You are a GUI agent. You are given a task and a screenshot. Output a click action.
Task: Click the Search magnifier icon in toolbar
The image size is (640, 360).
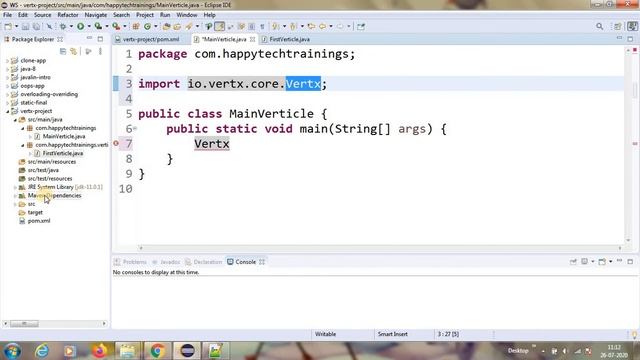(599, 27)
